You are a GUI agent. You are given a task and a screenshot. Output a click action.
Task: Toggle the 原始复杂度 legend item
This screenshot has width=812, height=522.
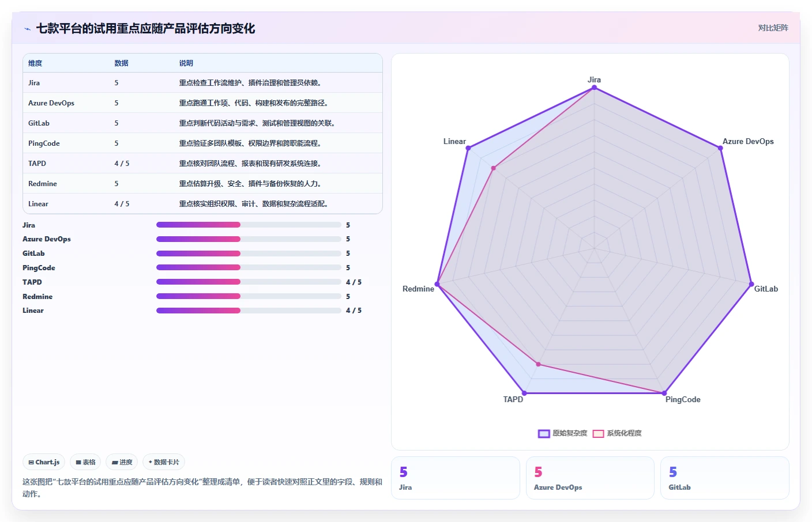(x=562, y=433)
